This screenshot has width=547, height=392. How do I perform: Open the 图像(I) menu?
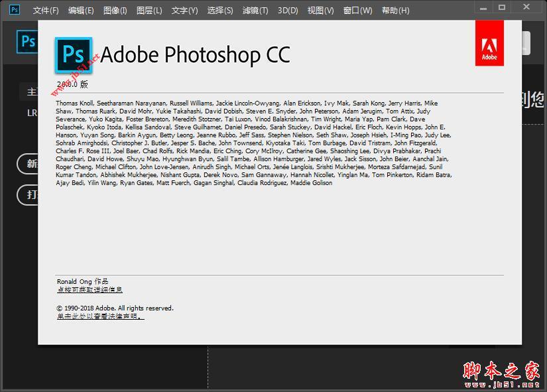115,11
